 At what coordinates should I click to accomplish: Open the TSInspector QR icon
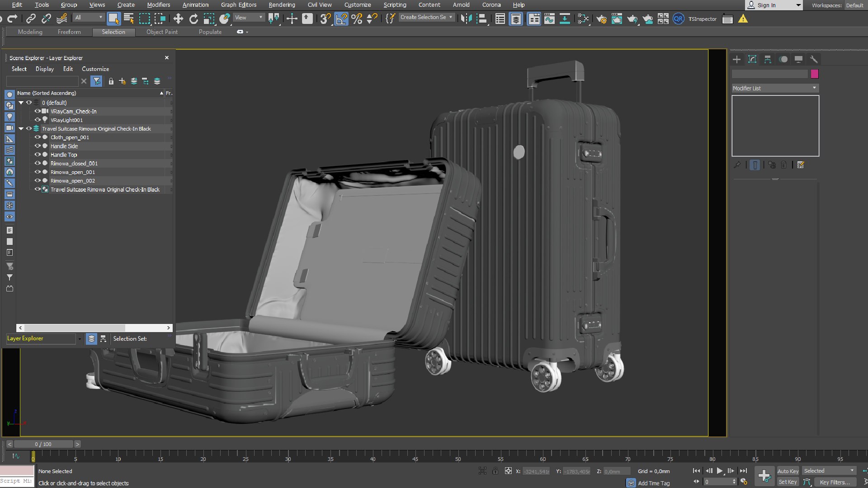678,19
